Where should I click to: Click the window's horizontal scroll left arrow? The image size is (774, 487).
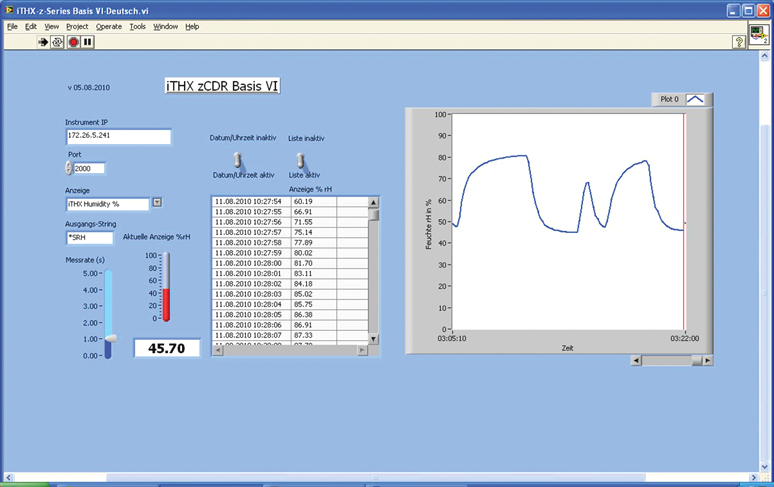tap(8, 478)
